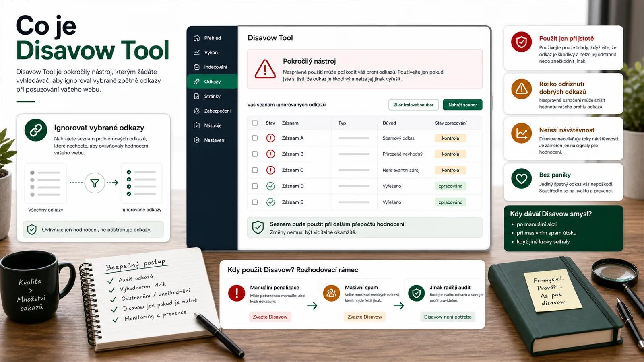Click the Záznam E row label

coord(293,202)
